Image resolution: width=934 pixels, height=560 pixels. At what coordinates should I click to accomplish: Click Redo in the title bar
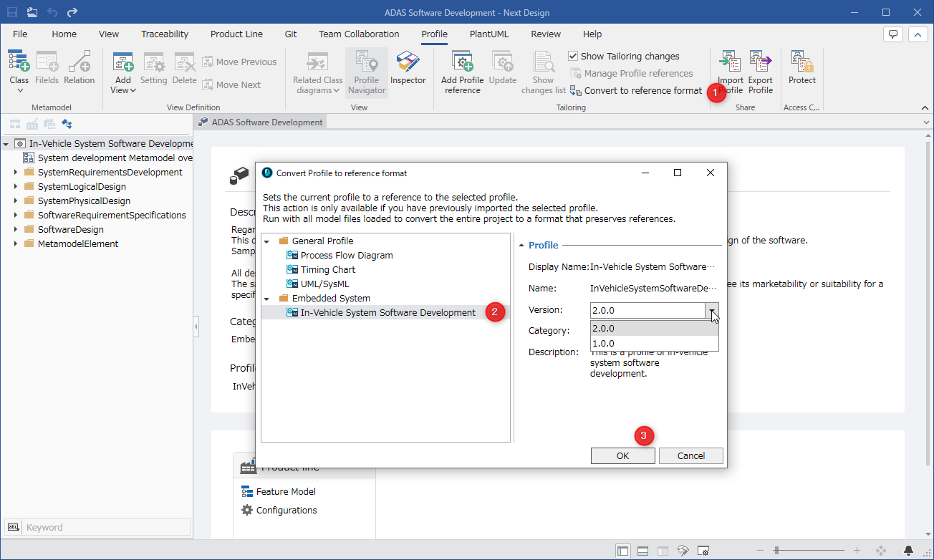pos(72,12)
